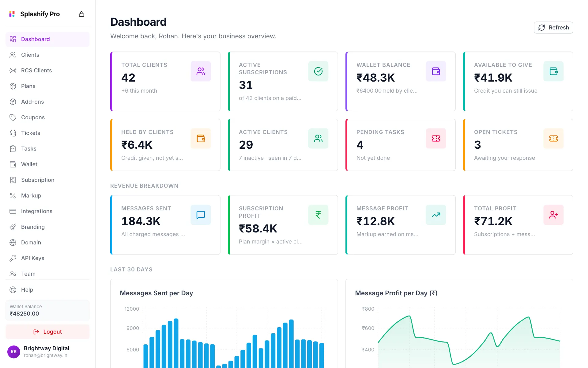Viewport: 588px width, 368px height.
Task: Click the Open Tickets value 3
Action: click(x=477, y=145)
